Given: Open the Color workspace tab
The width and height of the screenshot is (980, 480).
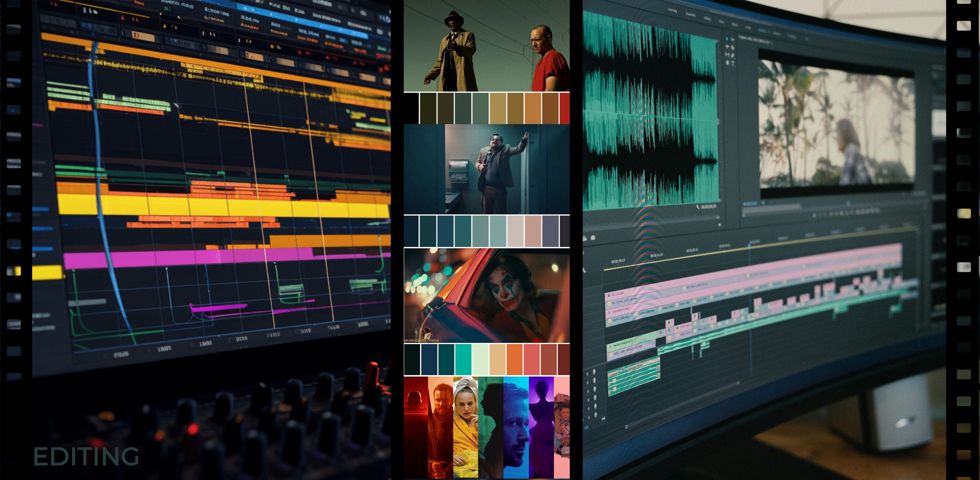Looking at the screenshot, I should 721,22.
